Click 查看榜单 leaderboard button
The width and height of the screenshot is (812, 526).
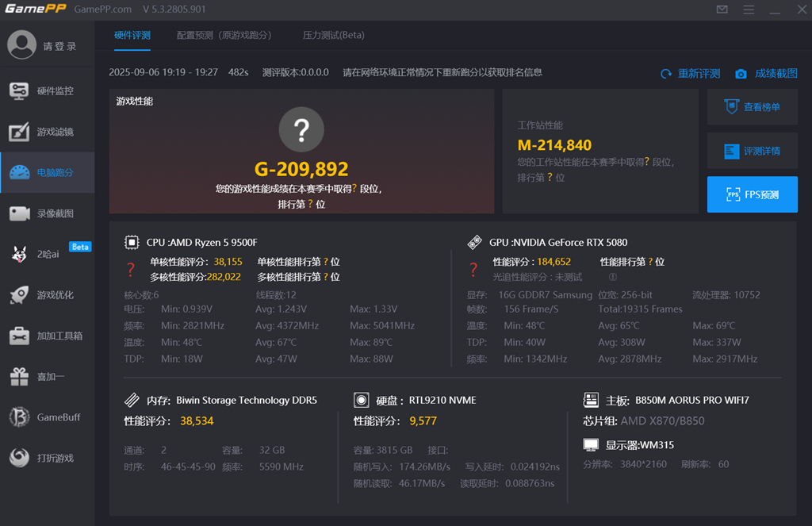[753, 107]
